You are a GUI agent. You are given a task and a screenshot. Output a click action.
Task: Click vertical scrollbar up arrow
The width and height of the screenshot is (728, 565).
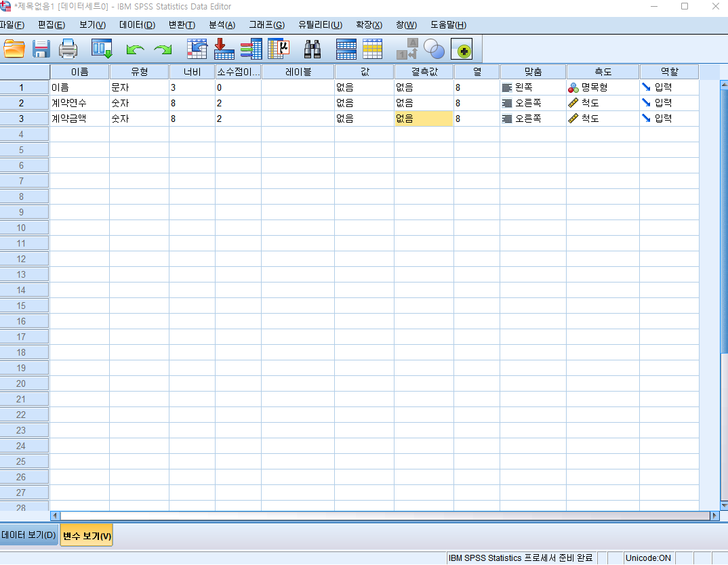point(724,85)
